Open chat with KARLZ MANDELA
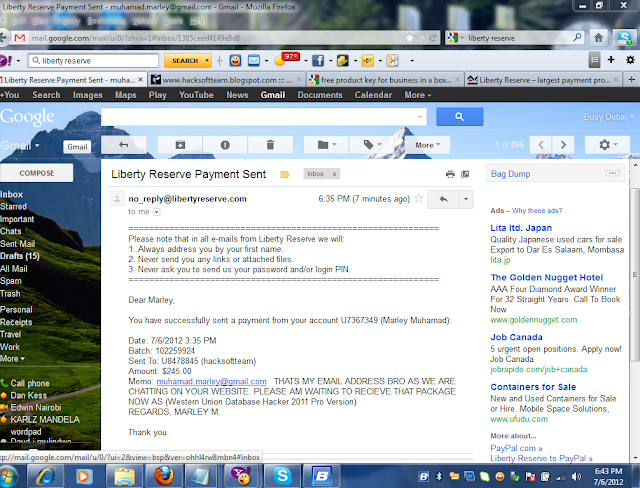Viewport: 640px width, 488px height. click(45, 419)
